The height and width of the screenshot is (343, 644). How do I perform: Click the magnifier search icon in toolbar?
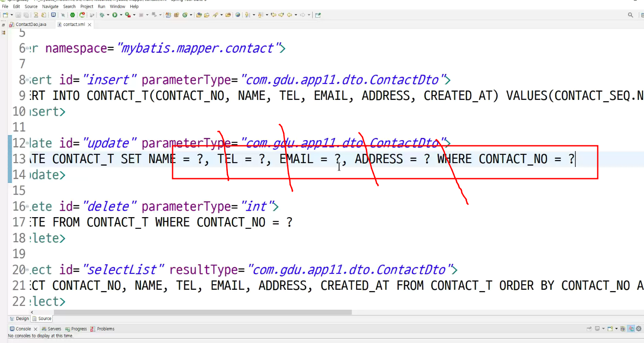pos(631,15)
